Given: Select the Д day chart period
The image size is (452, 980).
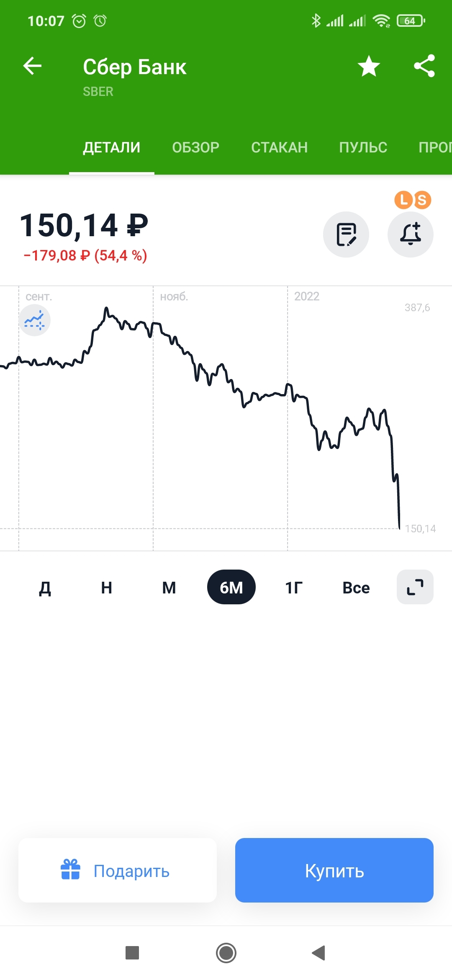Looking at the screenshot, I should [45, 588].
